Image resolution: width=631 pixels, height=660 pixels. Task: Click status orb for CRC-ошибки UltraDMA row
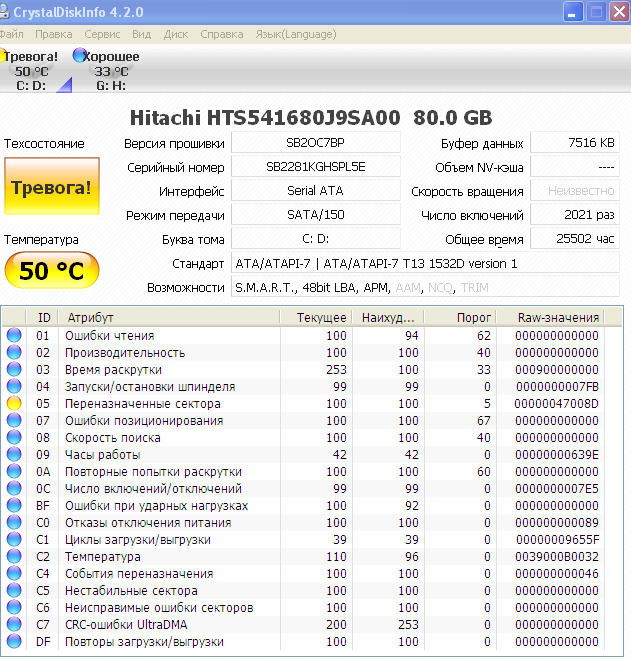point(14,625)
